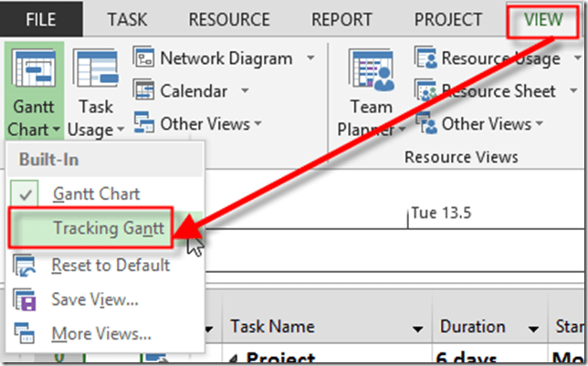The image size is (588, 366).
Task: Click the Task Usage icon
Action: 95,72
